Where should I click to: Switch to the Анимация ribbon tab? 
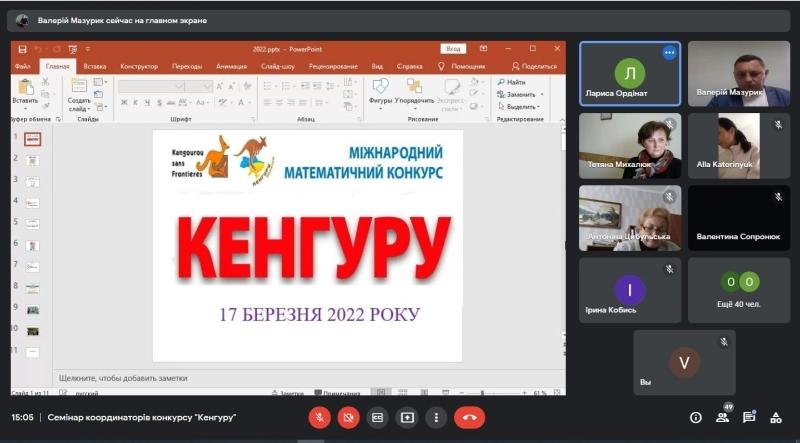[x=231, y=66]
